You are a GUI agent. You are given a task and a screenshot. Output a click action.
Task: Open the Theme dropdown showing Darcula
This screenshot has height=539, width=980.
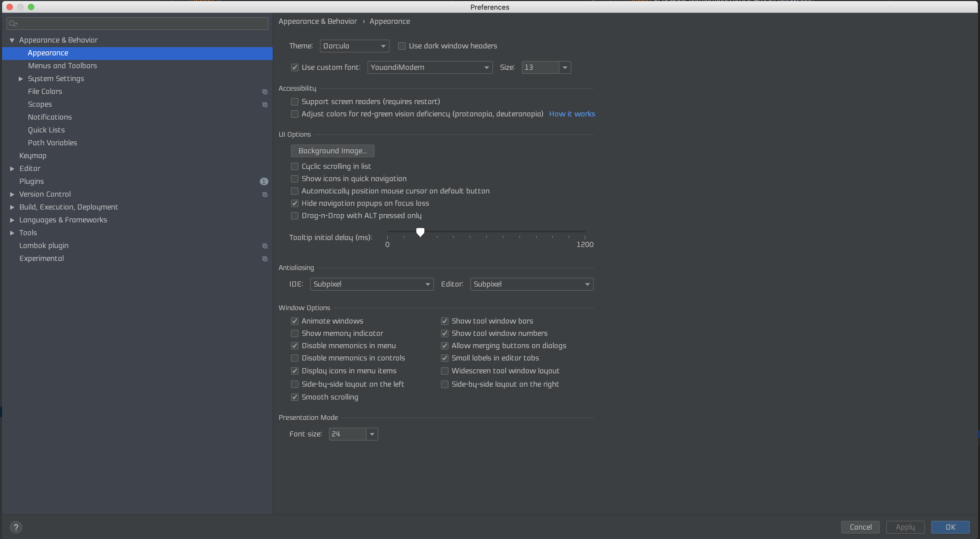(x=354, y=46)
